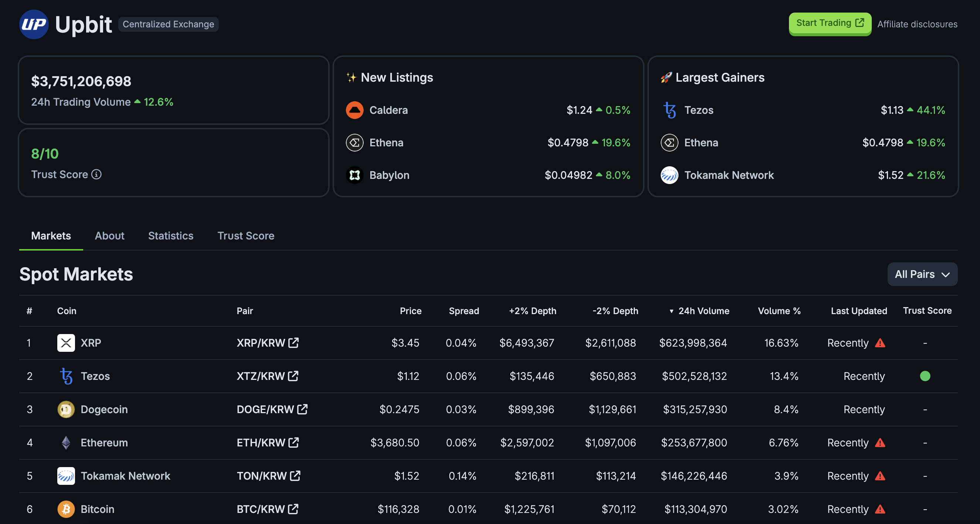The height and width of the screenshot is (524, 980).
Task: Click the $3,751,206,698 trading volume value
Action: click(x=81, y=81)
